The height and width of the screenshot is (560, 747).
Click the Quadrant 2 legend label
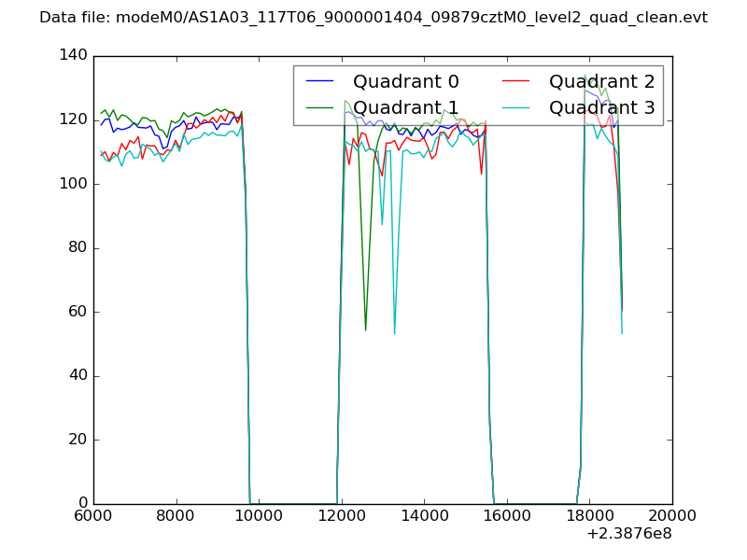click(x=601, y=82)
